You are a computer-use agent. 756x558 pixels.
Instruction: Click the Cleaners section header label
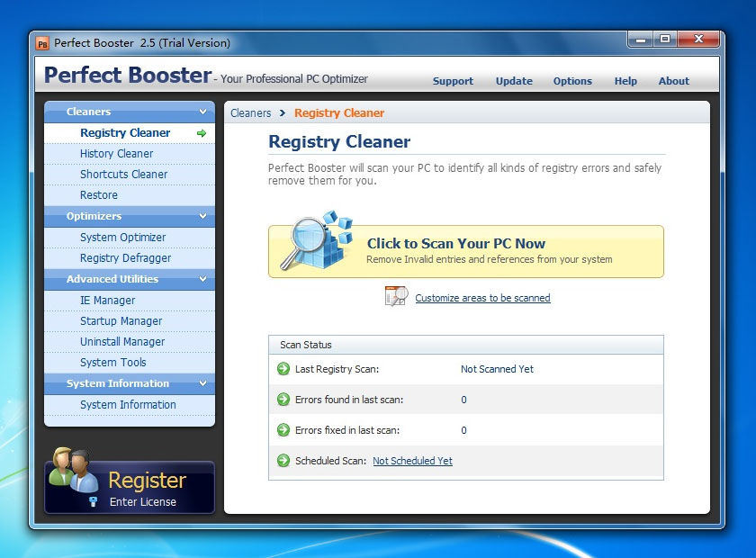point(89,112)
